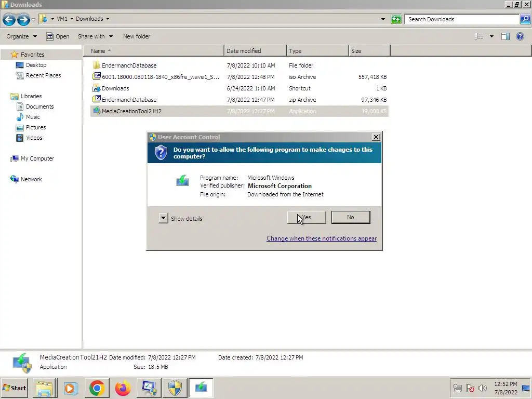Launch Windows Media Player from taskbar
This screenshot has width=532, height=399.
[70, 388]
